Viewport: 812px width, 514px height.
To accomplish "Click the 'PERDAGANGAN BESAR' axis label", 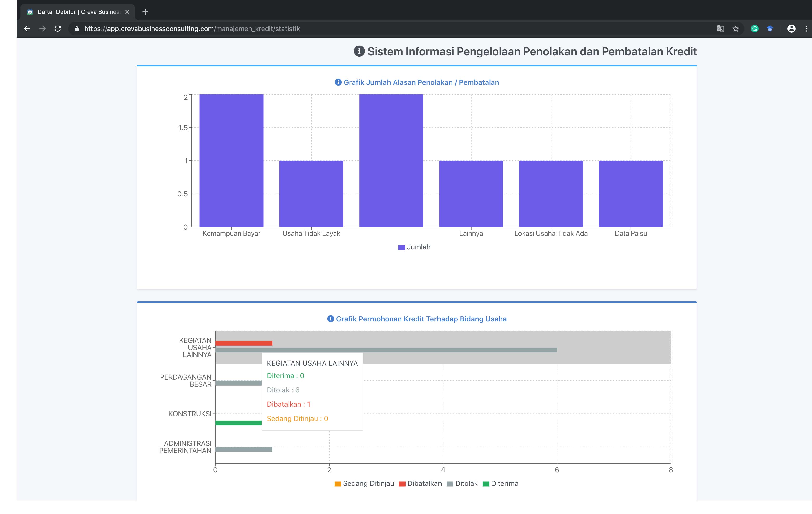I will click(x=186, y=381).
